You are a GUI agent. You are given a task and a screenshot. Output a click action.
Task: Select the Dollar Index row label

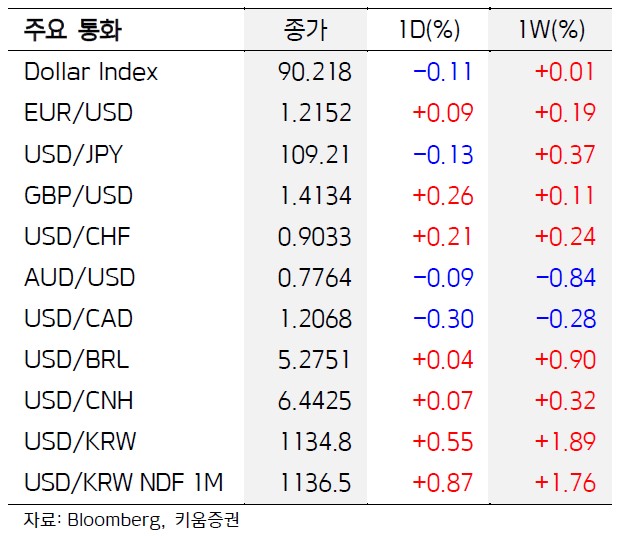click(x=91, y=72)
